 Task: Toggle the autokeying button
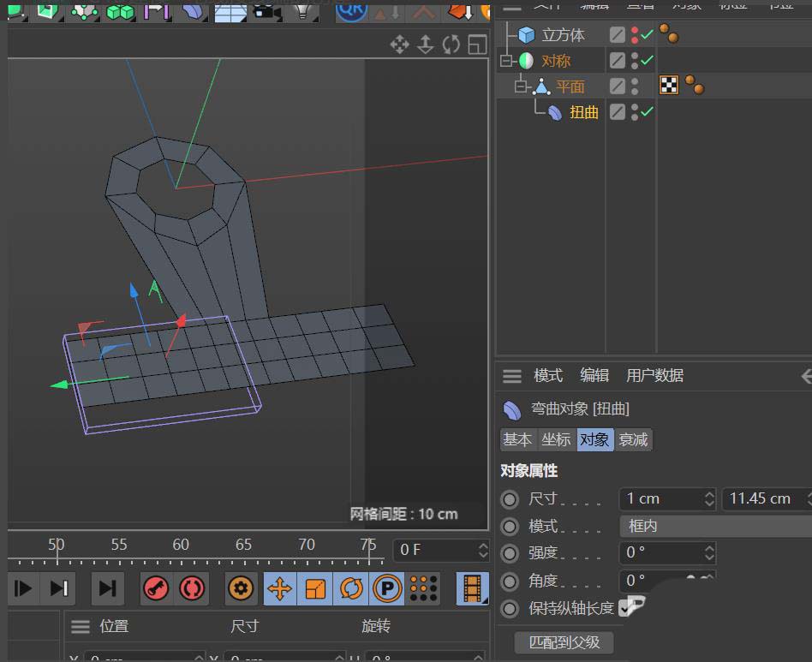[192, 588]
